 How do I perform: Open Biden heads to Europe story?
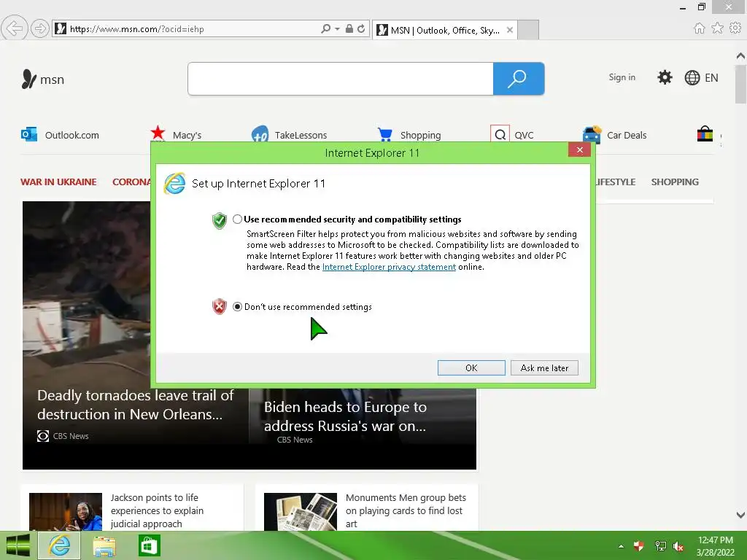345,416
